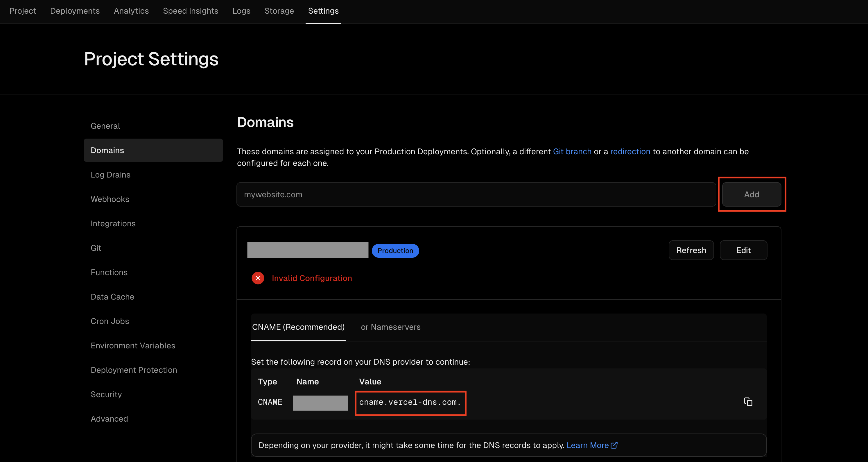Copy the CNAME record value
The height and width of the screenshot is (462, 868).
[x=748, y=402]
